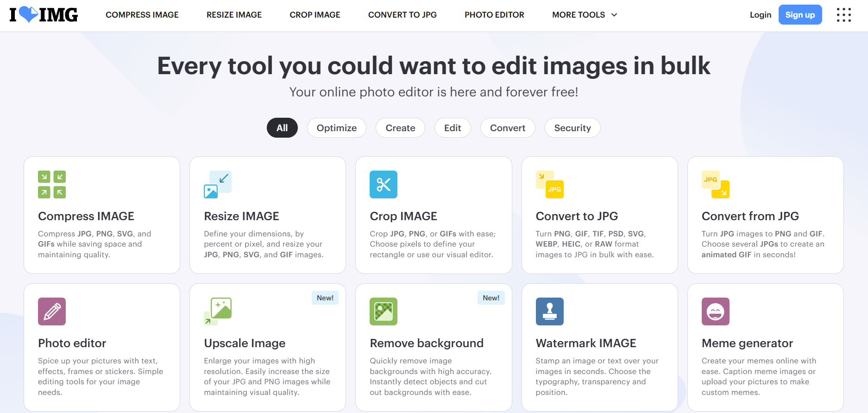Open the nine-dot apps grid menu
The width and height of the screenshot is (868, 413).
click(x=844, y=15)
